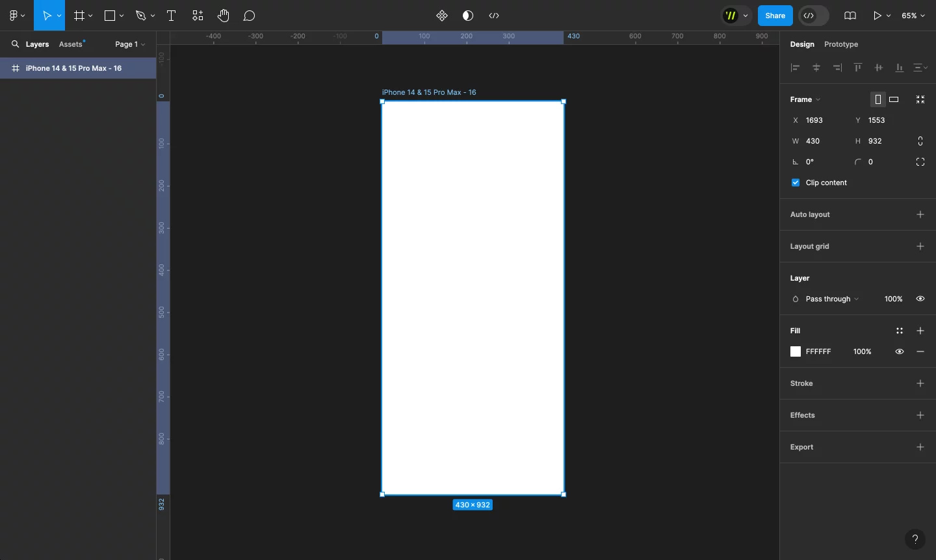
Task: Uncheck the Clip content checkbox
Action: coord(796,183)
